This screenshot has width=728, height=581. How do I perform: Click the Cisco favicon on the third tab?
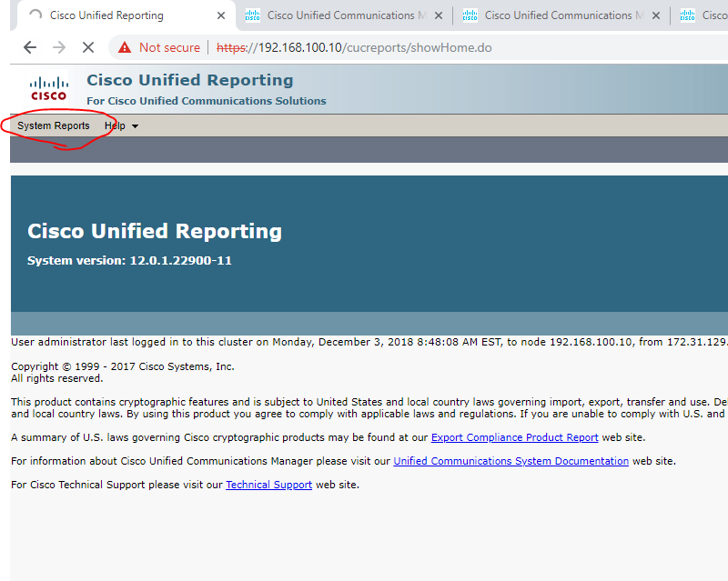469,15
